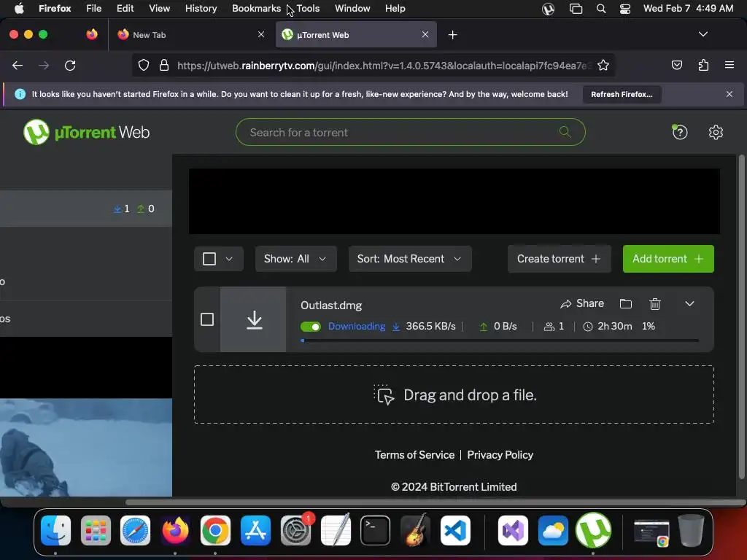
Task: Tick the select-all torrents checkbox
Action: 209,259
